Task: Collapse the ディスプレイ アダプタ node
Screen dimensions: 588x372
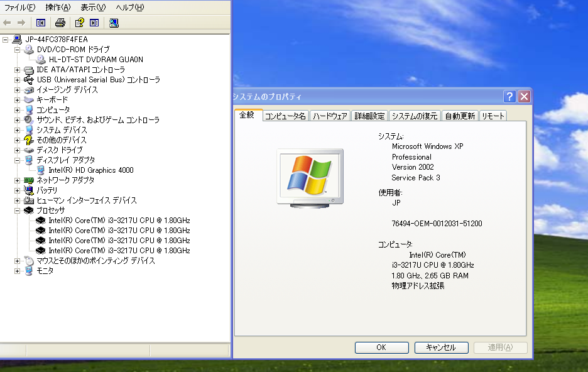Action: 17,160
